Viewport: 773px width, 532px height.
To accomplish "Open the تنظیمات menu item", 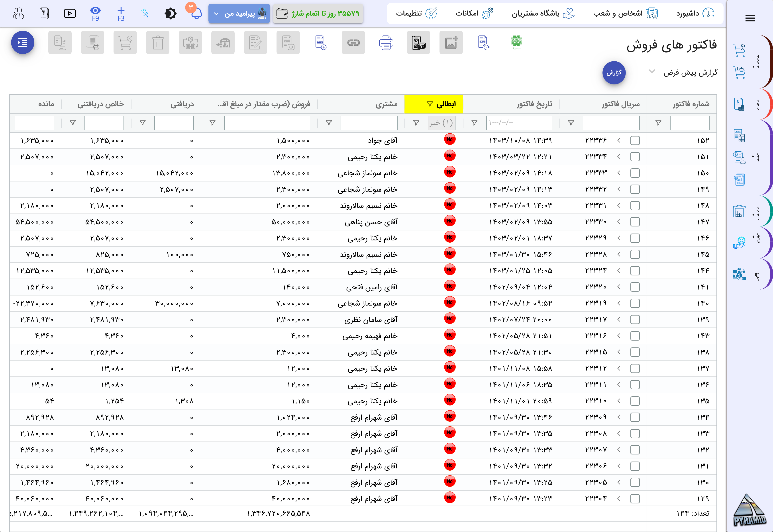I will 416,13.
